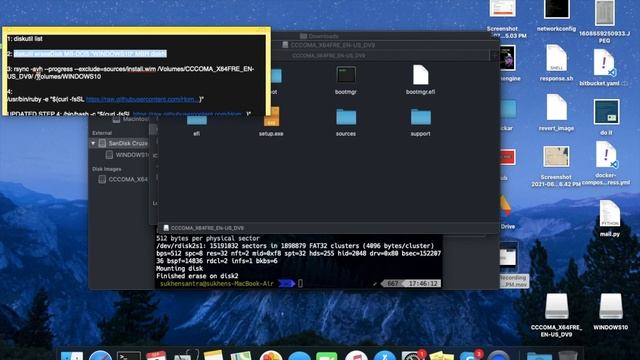Select the sources folder in Finder
The width and height of the screenshot is (640, 360).
(x=346, y=122)
